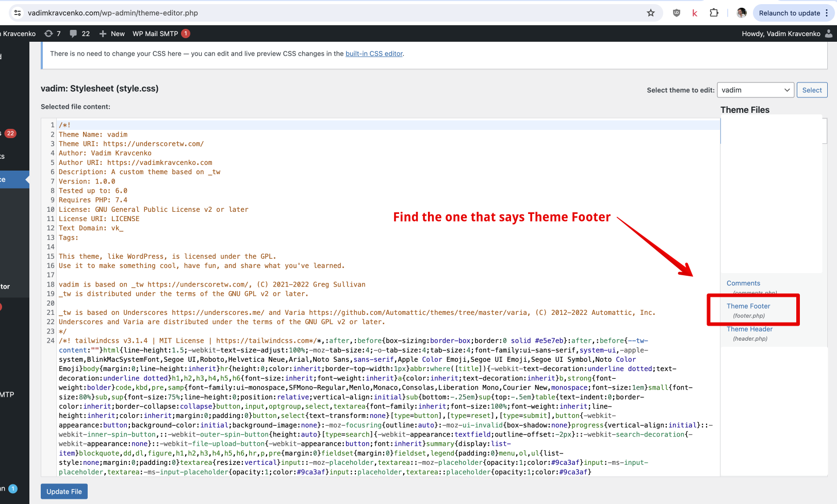Bookmark the page with the star icon
The width and height of the screenshot is (837, 504).
pyautogui.click(x=651, y=13)
